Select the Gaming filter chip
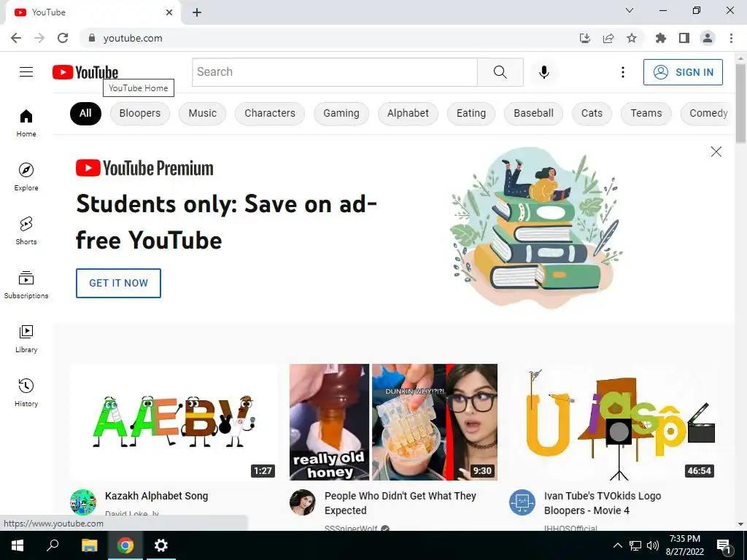747x560 pixels. click(341, 113)
